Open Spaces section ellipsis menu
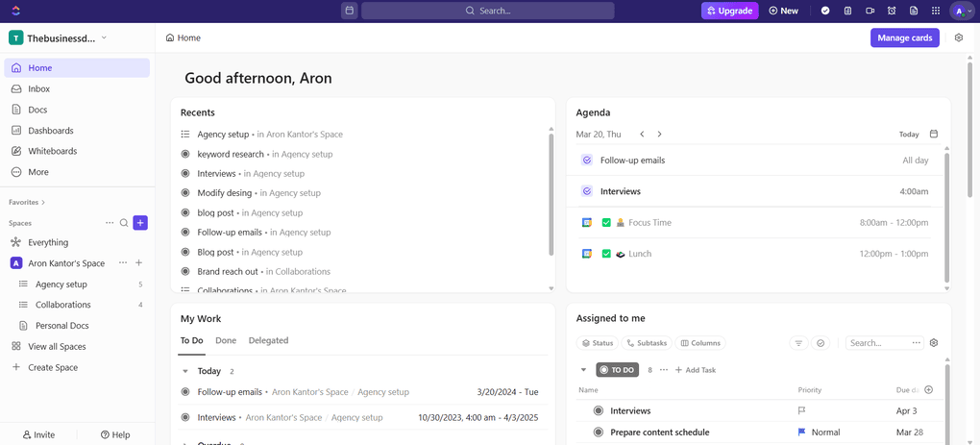Screen dimensions: 980x445 (x=110, y=223)
